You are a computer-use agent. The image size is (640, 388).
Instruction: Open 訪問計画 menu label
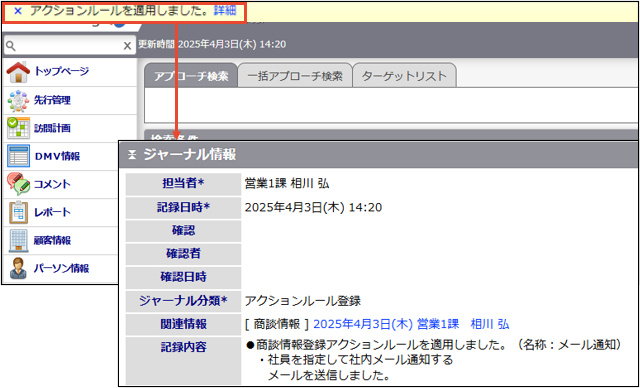52,128
